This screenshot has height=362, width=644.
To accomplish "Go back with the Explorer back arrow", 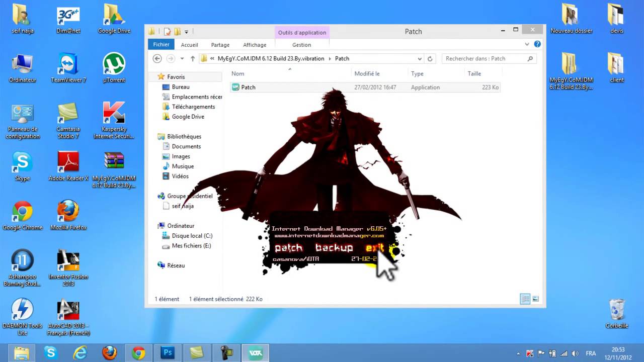I will pyautogui.click(x=157, y=59).
